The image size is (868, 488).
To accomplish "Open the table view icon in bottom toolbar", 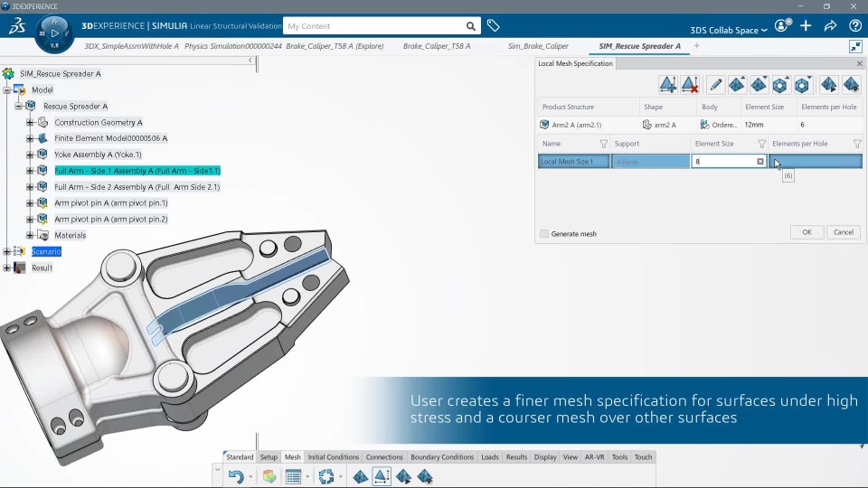I will [x=293, y=476].
